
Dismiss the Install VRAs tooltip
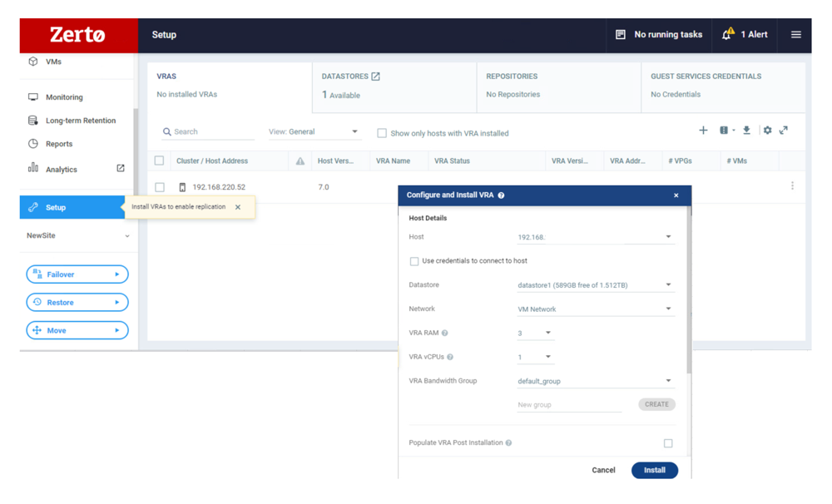click(x=238, y=207)
